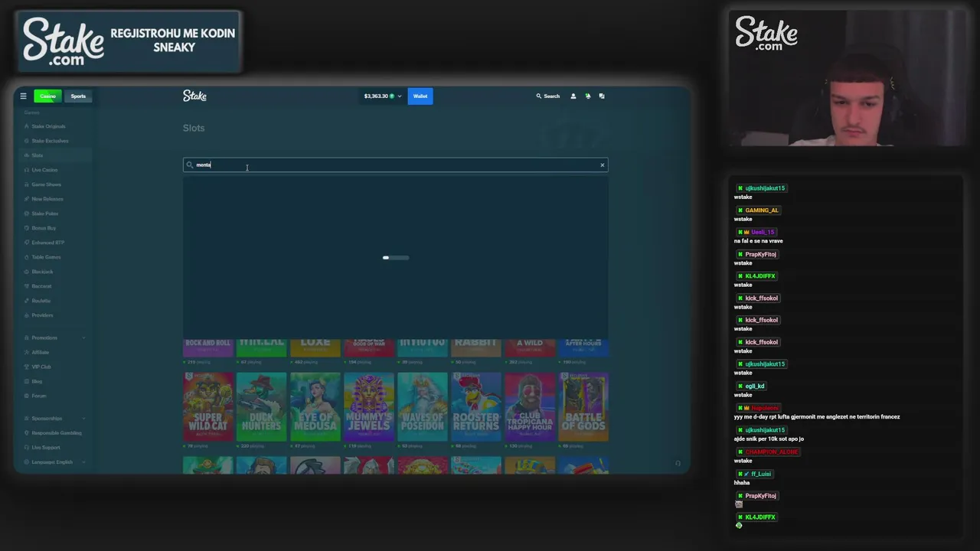Screen dimensions: 980x551
Task: Expand Language: English selector
Action: (x=54, y=462)
